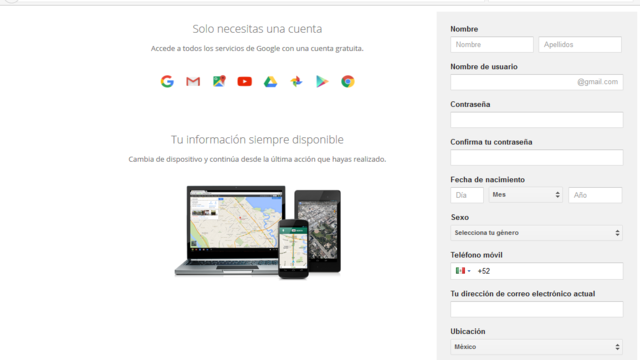The width and height of the screenshot is (640, 360).
Task: Click the Google Maps icon
Action: (219, 81)
